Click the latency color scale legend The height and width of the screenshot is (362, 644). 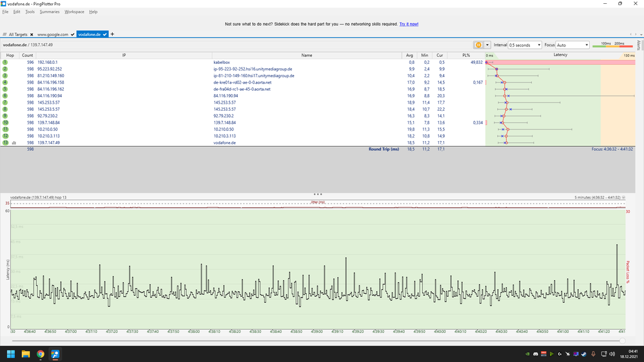click(612, 44)
